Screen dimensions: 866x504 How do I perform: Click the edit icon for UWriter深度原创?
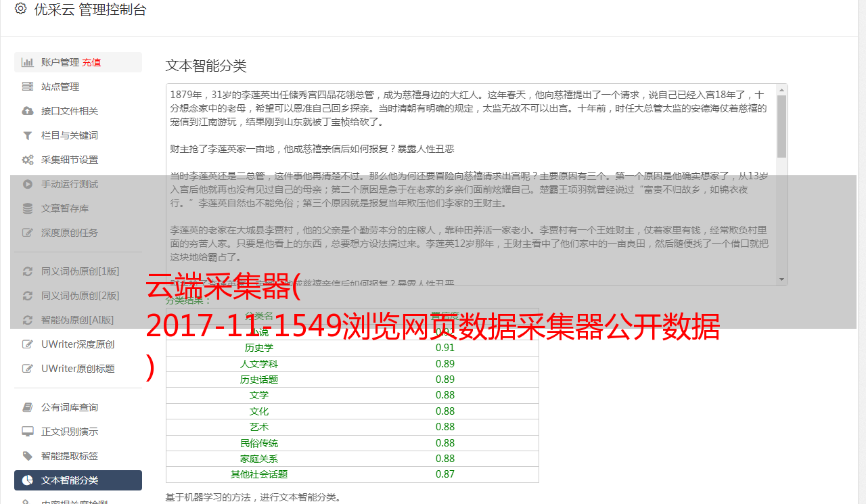click(x=28, y=344)
